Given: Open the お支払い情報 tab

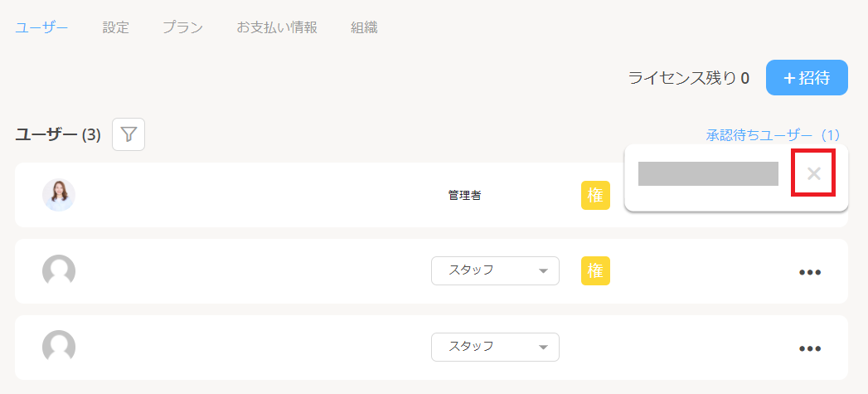Looking at the screenshot, I should 277,27.
